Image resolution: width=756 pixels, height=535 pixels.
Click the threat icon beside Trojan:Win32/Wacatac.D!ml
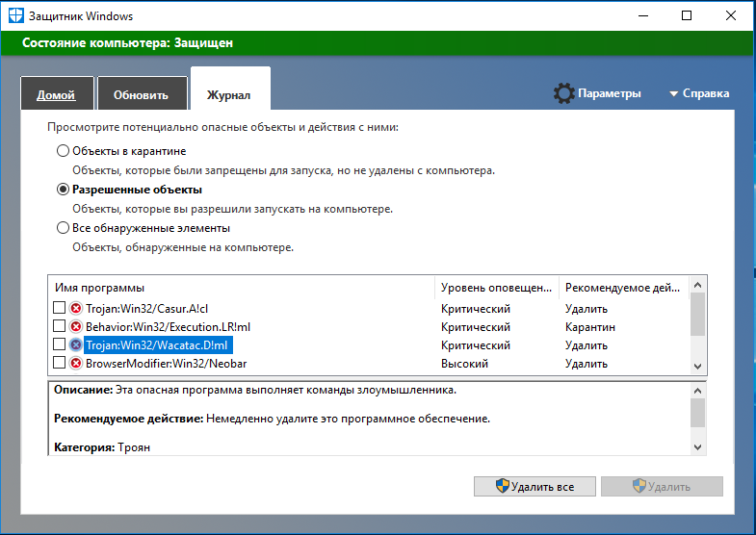pos(76,345)
